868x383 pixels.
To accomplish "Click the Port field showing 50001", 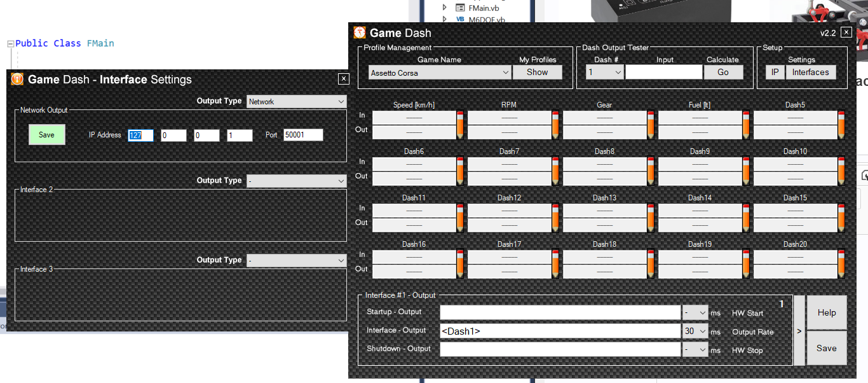I will pos(304,136).
